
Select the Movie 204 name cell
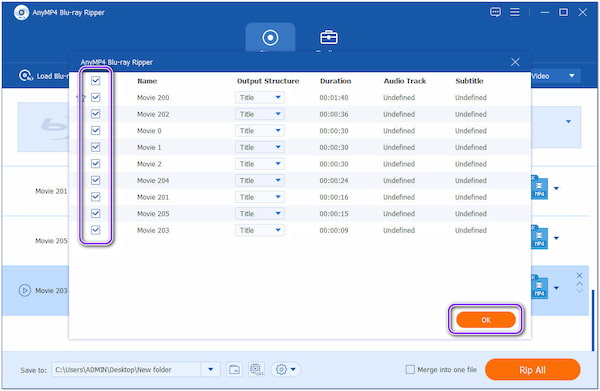[x=153, y=180]
